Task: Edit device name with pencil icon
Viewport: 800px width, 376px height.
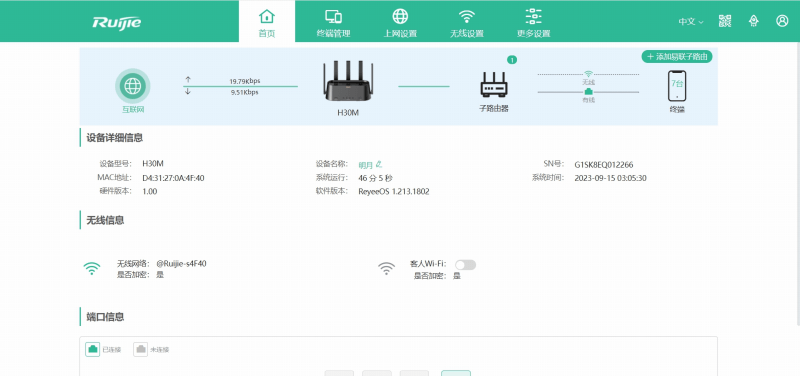Action: (379, 164)
